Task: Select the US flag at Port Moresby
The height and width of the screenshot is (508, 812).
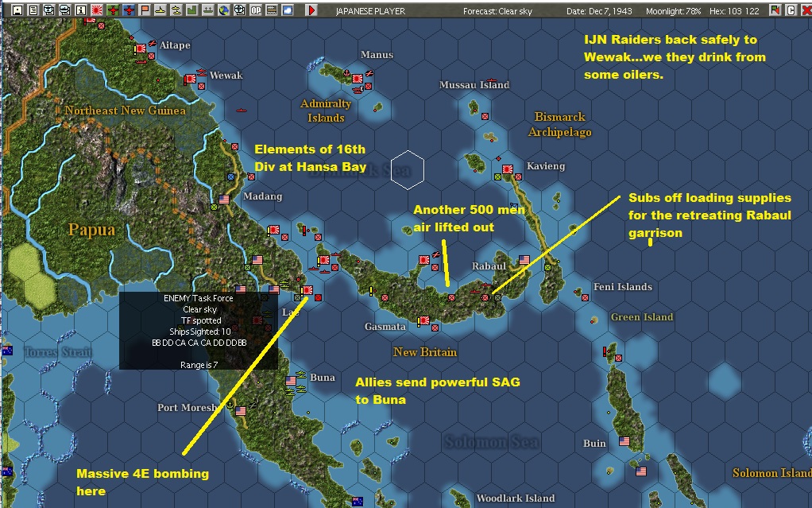Action: [241, 411]
